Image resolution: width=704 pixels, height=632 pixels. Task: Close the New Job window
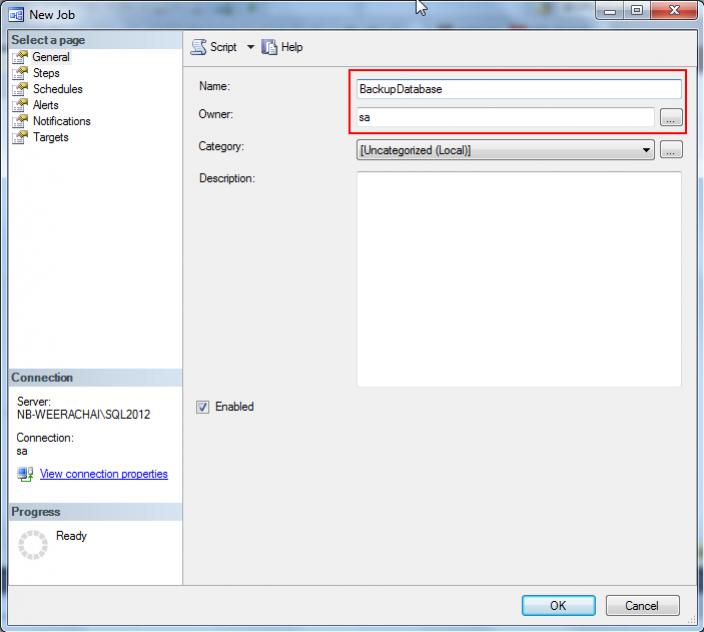pos(674,11)
